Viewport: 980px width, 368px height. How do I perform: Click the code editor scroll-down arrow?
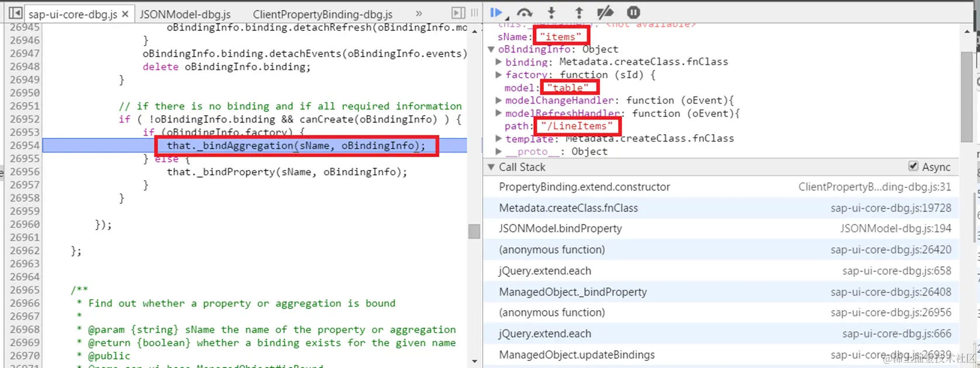474,362
